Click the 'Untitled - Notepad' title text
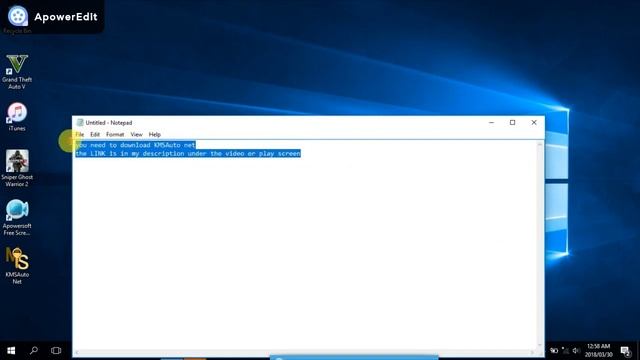The width and height of the screenshot is (640, 360). pos(109,122)
